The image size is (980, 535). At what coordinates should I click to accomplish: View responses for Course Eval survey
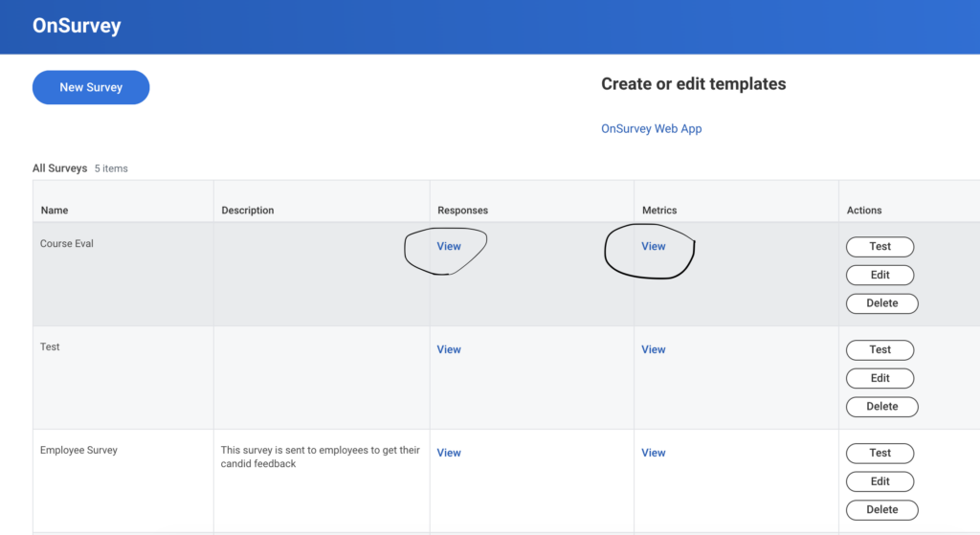click(x=449, y=247)
